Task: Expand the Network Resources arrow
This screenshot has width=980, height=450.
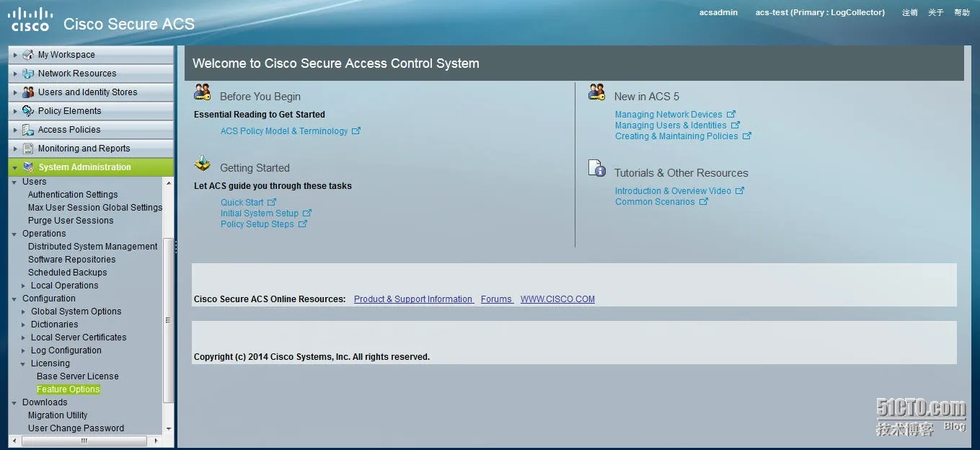Action: pyautogui.click(x=15, y=74)
